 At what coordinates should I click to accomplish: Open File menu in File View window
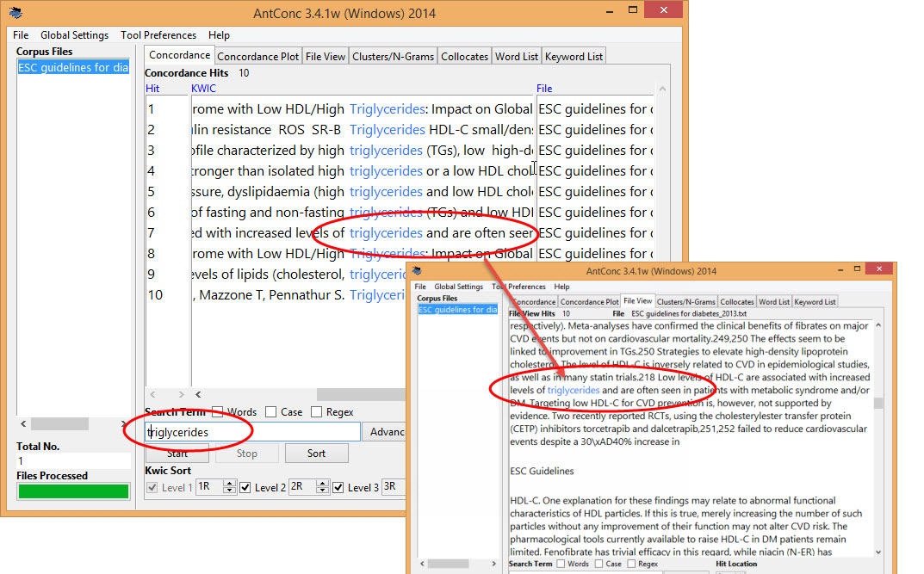pos(420,287)
